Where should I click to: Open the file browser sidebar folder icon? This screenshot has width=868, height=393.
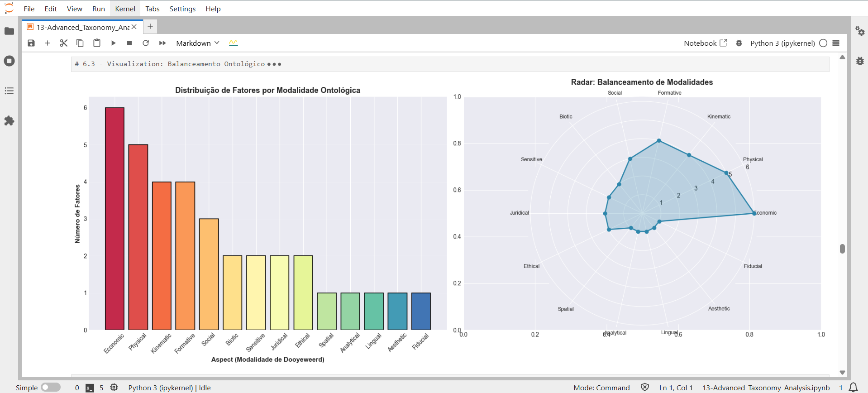coord(9,31)
